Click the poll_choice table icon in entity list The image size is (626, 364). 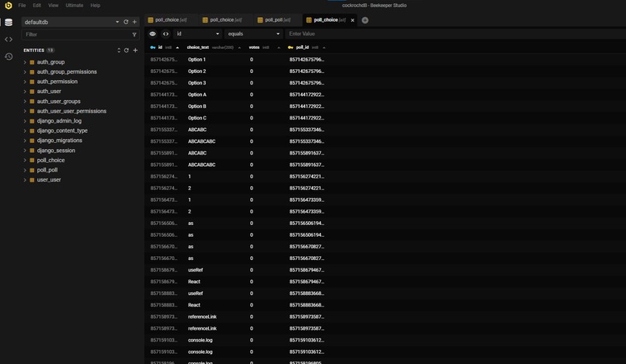coord(32,161)
